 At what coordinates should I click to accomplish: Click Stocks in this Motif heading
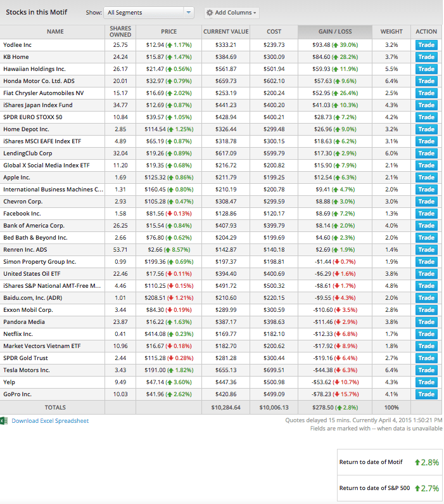coord(37,12)
